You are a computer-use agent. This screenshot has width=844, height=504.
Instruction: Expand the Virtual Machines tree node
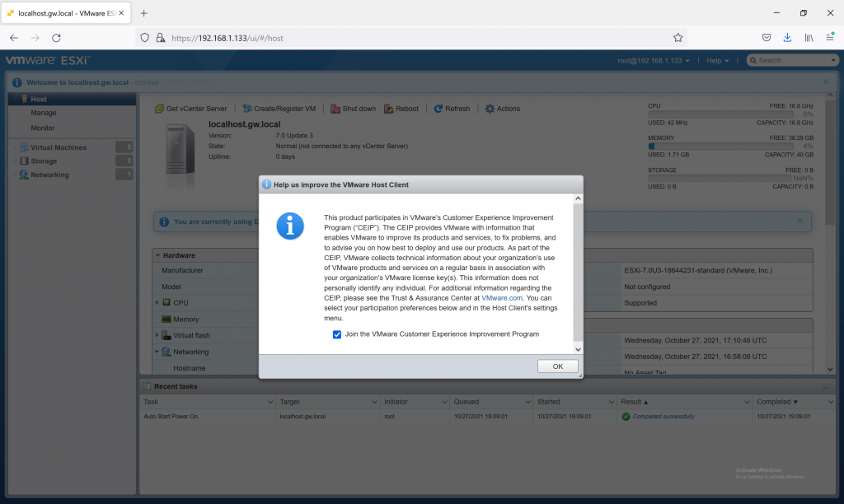15,147
